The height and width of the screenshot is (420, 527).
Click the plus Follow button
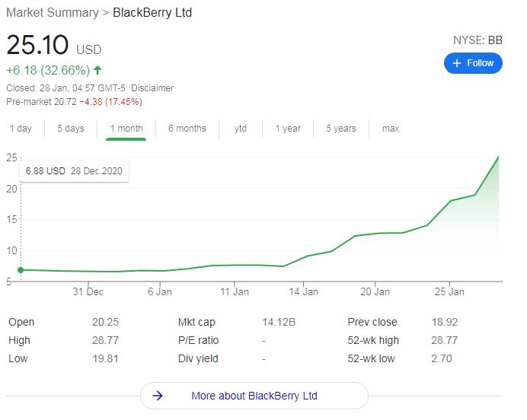pyautogui.click(x=473, y=63)
